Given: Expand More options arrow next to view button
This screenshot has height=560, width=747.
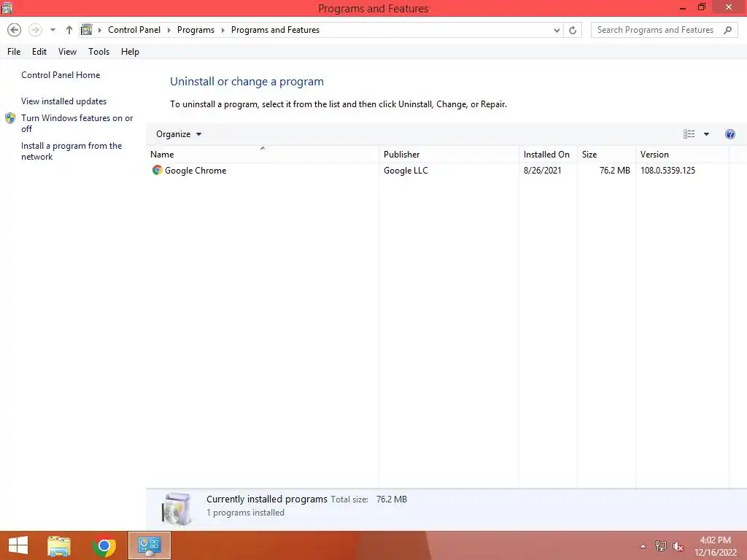Looking at the screenshot, I should [706, 134].
